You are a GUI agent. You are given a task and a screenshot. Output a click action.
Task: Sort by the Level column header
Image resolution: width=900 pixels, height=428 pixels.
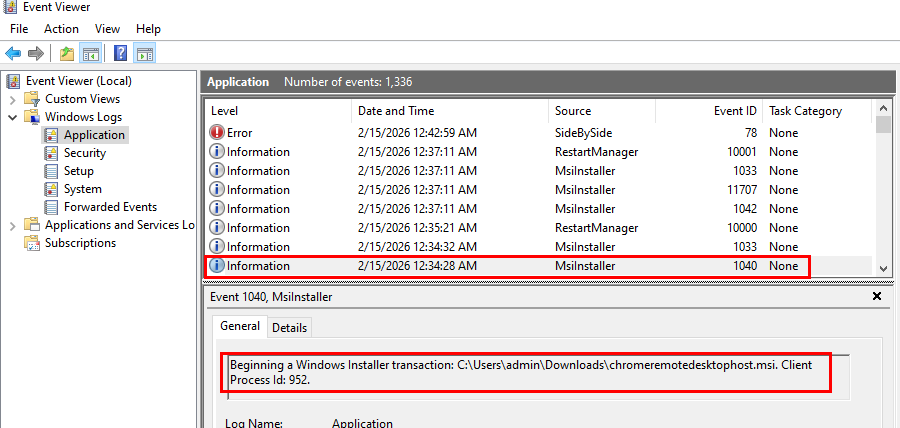click(x=278, y=111)
